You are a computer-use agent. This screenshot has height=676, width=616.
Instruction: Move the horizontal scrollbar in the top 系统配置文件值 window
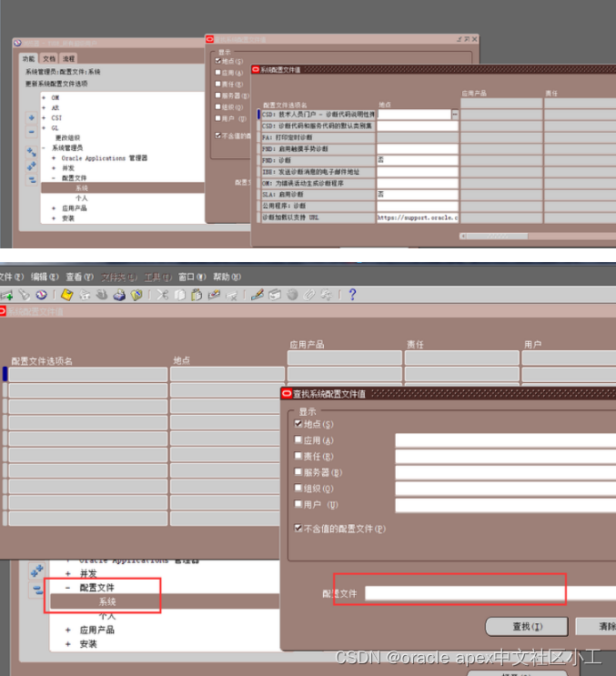[497, 237]
